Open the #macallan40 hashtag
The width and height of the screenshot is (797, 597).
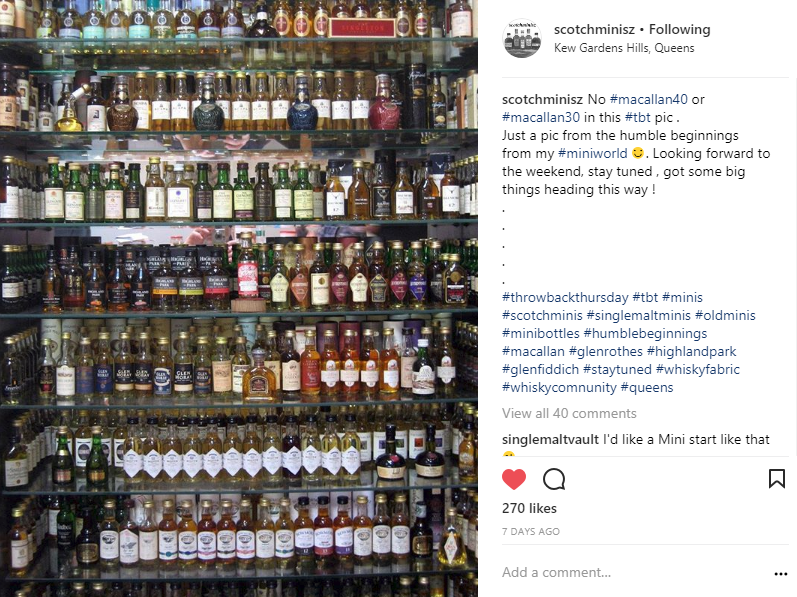[x=649, y=99]
